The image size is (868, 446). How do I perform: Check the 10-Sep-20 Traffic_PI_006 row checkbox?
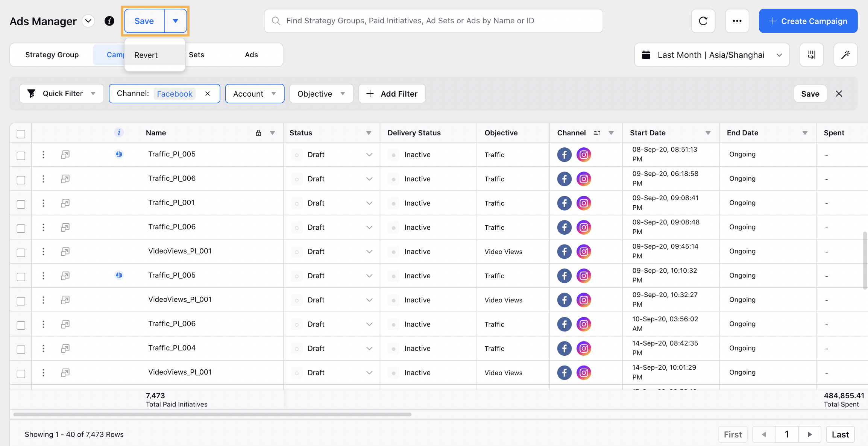(x=21, y=325)
